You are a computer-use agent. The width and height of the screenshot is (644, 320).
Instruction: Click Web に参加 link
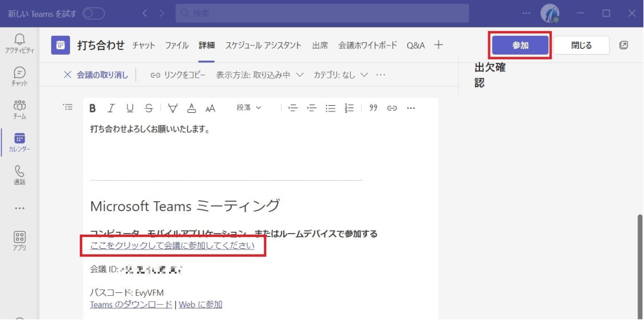coord(200,305)
